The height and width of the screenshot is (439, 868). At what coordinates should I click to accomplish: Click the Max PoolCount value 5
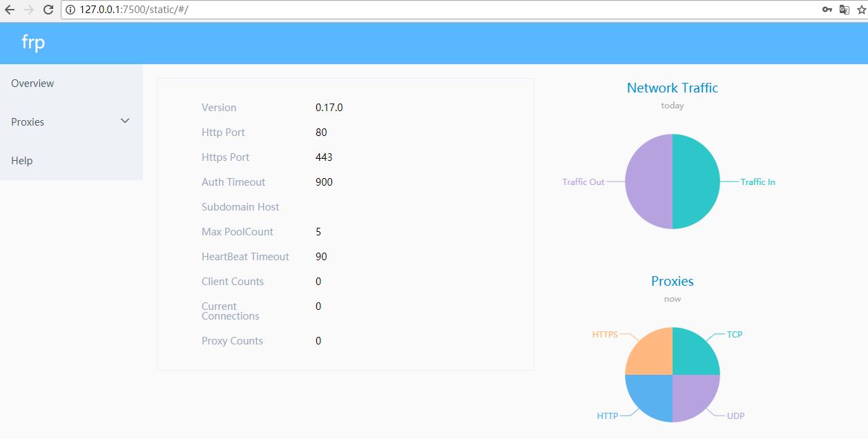pyautogui.click(x=318, y=232)
